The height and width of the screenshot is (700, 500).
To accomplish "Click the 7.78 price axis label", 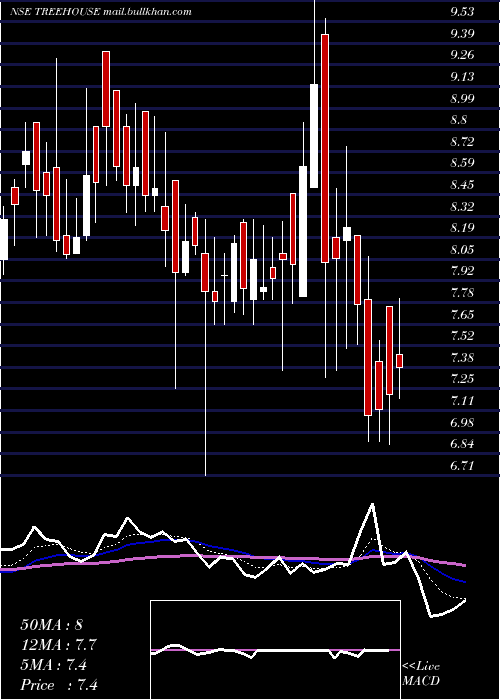I will (x=462, y=292).
